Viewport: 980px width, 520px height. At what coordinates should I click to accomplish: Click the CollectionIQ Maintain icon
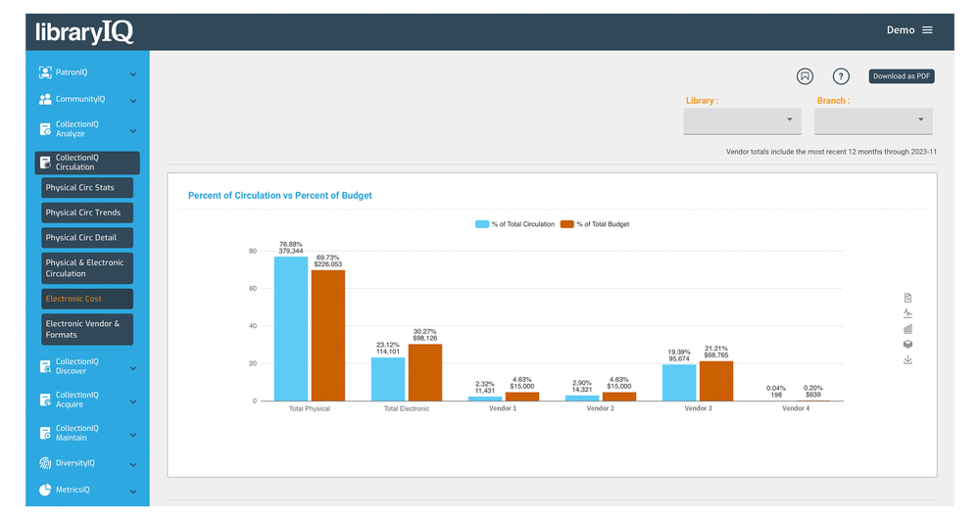click(45, 433)
